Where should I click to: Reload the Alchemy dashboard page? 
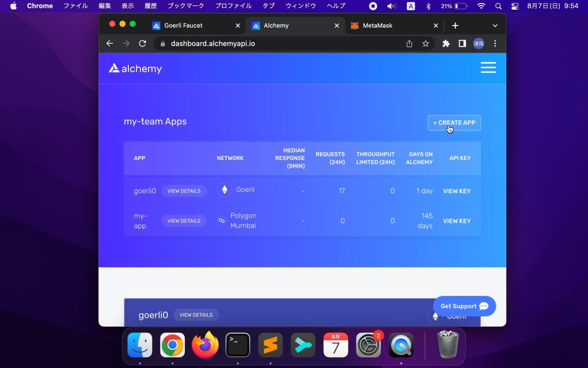coord(143,44)
